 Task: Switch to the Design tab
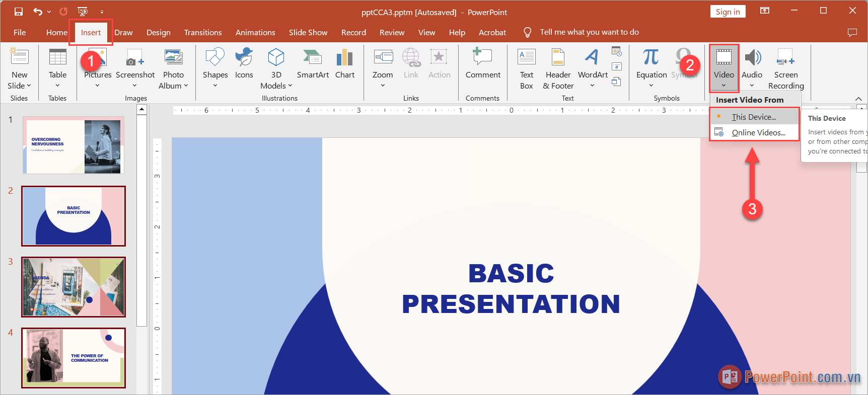coord(158,32)
